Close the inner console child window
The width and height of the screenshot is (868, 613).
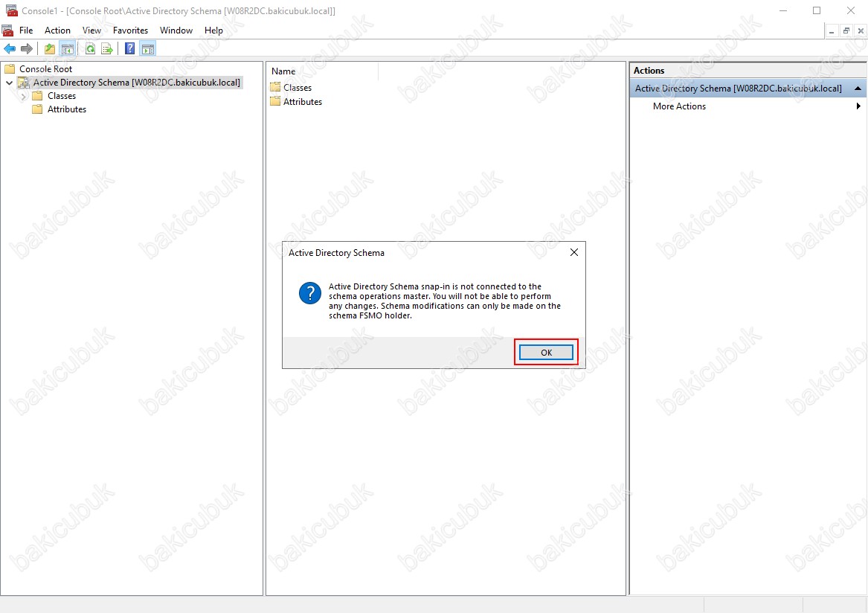(861, 31)
